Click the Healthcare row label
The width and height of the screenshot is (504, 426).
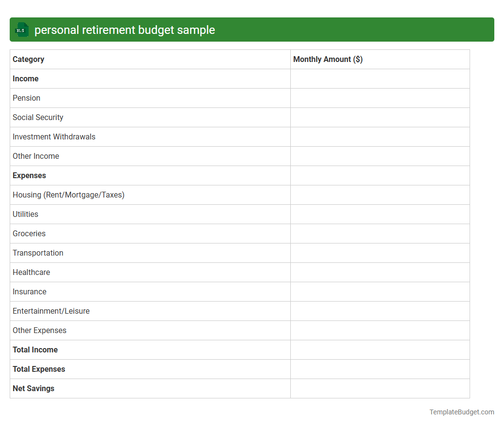pyautogui.click(x=31, y=272)
